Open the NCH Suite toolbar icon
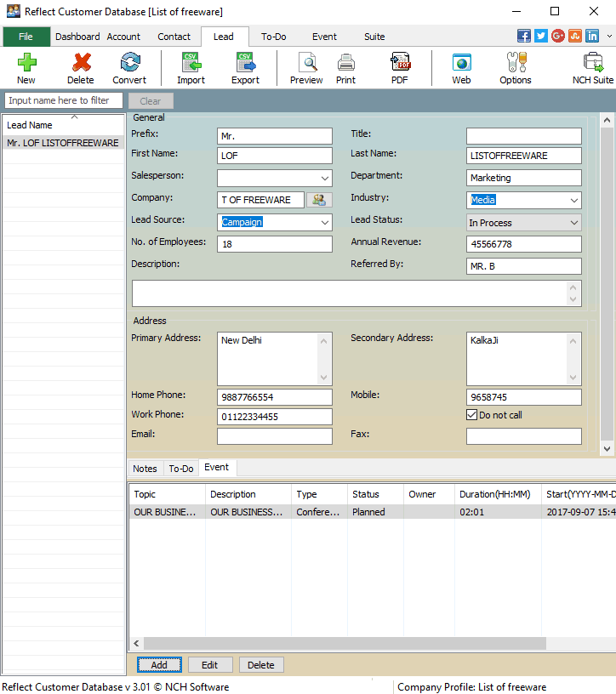Screen dimensions: 616x694 click(x=593, y=62)
